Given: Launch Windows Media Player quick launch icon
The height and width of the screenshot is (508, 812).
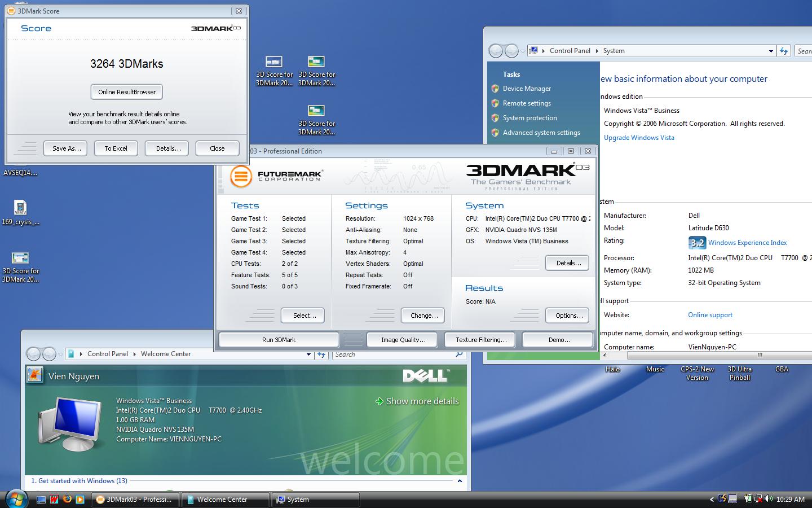Looking at the screenshot, I should pos(80,500).
